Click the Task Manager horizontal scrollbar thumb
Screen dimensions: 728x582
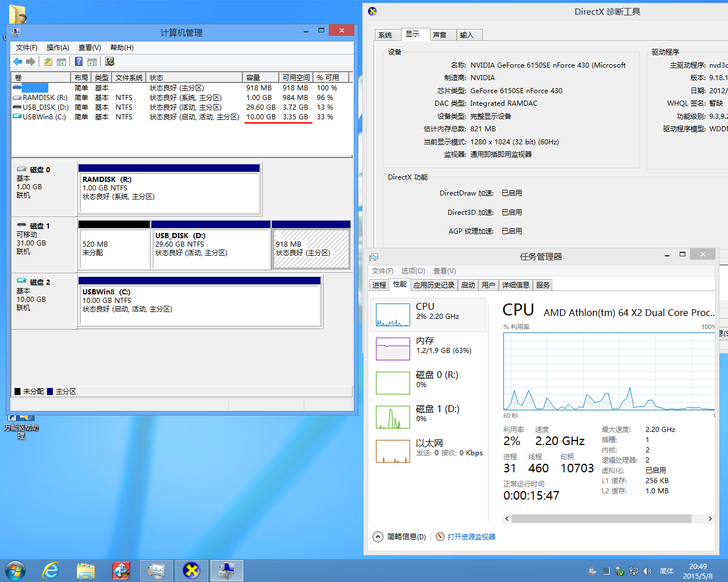(602, 518)
